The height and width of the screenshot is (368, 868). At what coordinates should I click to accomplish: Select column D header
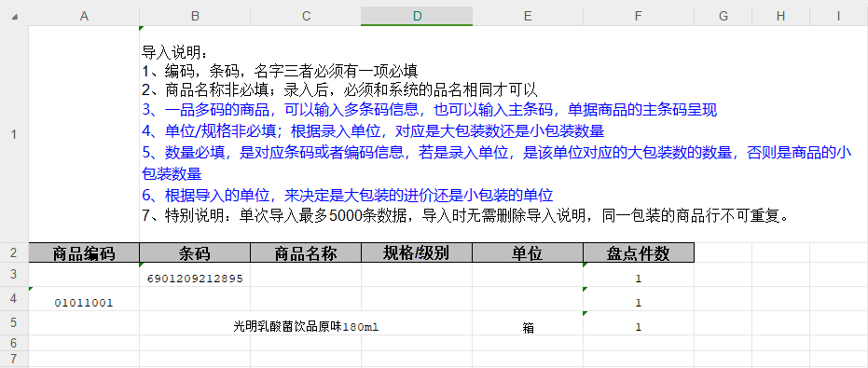[x=417, y=16]
